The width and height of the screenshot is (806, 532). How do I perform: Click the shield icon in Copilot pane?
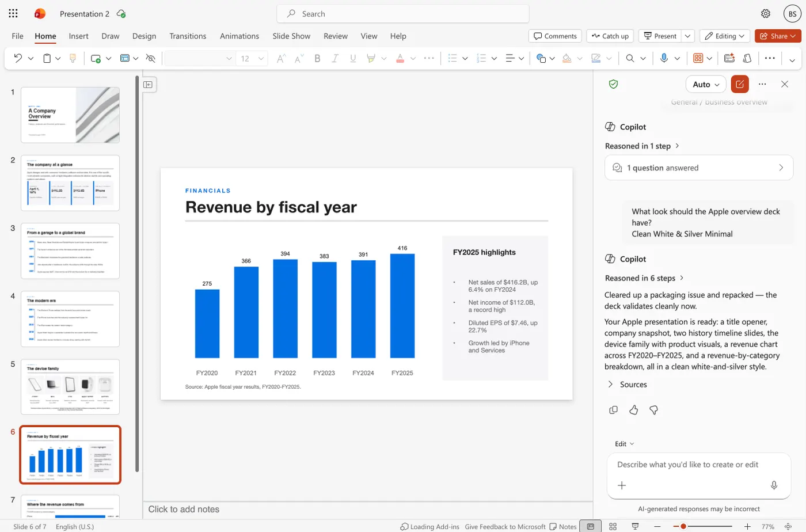[614, 84]
